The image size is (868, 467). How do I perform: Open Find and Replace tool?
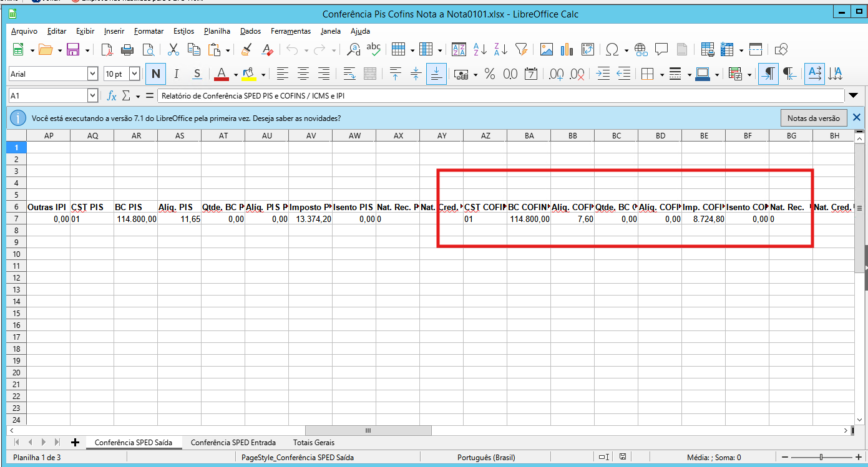point(354,50)
